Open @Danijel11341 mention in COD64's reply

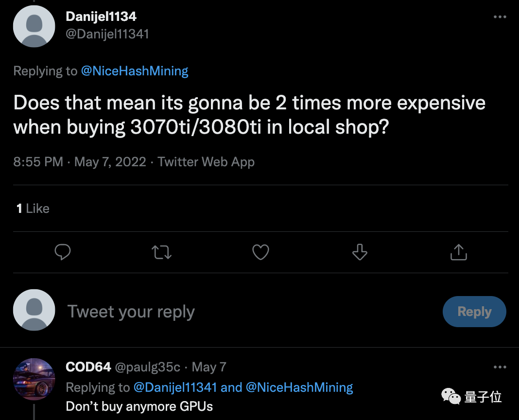[174, 387]
